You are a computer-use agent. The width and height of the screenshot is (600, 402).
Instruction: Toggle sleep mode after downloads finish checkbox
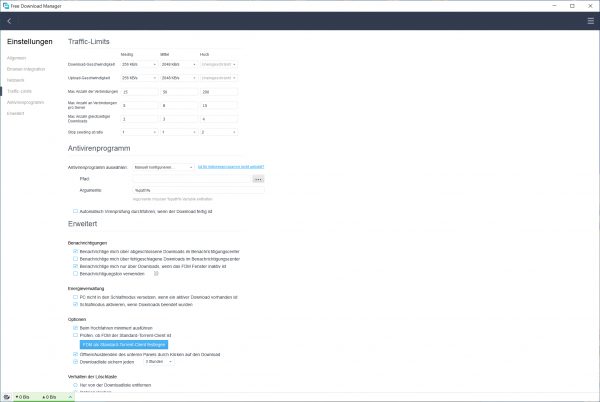coord(75,304)
